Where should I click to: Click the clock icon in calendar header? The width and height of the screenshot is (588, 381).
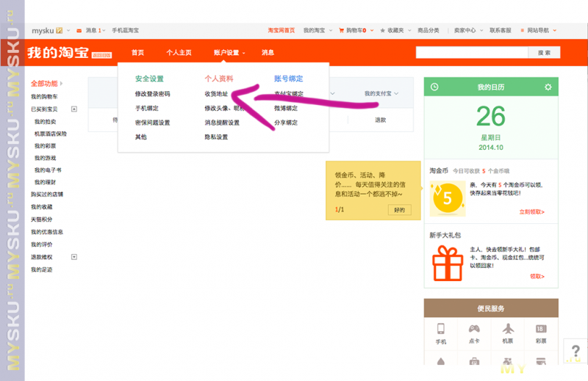[x=434, y=87]
